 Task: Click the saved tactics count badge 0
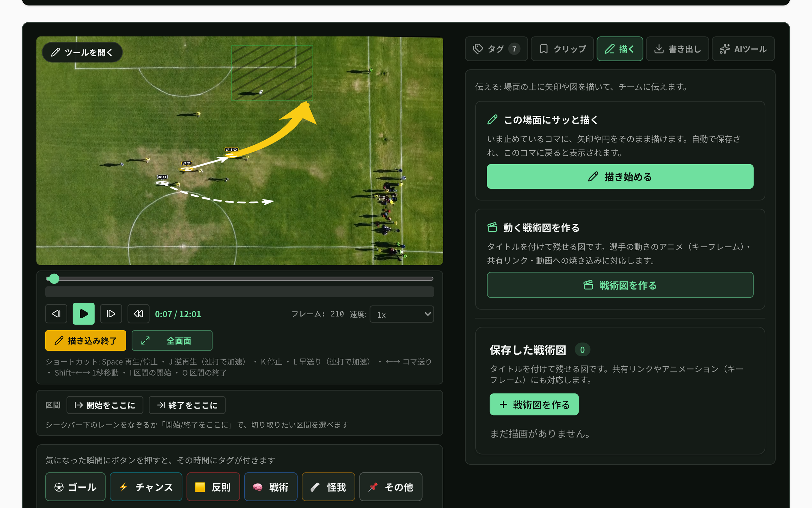(x=582, y=350)
